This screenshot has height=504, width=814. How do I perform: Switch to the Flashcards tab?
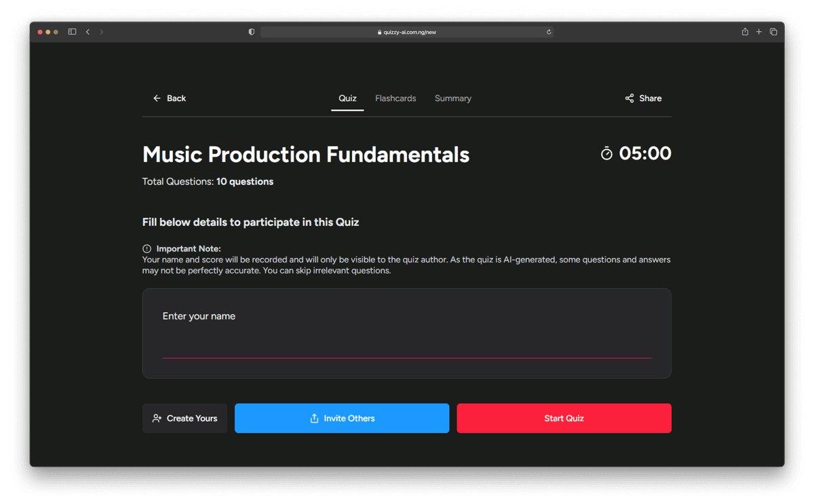click(x=395, y=98)
